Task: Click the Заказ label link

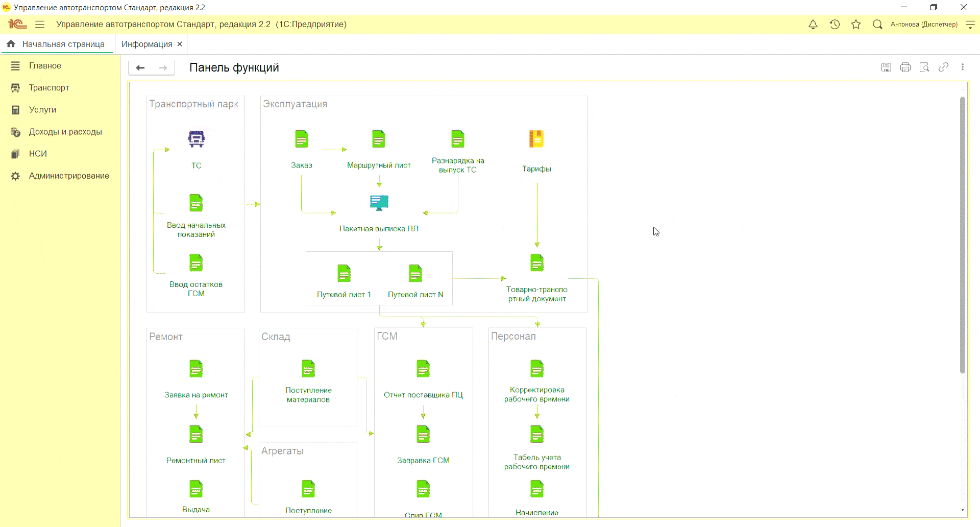Action: [302, 165]
